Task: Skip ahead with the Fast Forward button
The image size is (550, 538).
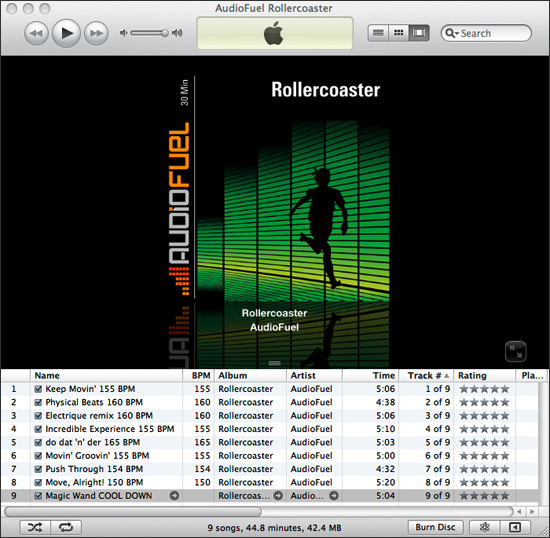Action: click(96, 33)
